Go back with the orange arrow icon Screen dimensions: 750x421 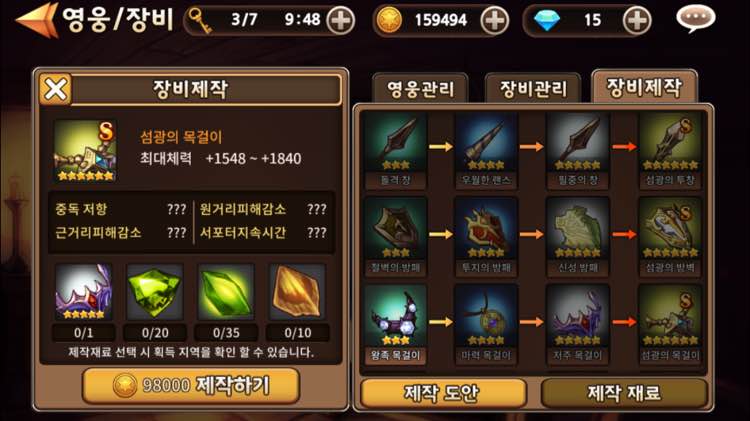[37, 20]
